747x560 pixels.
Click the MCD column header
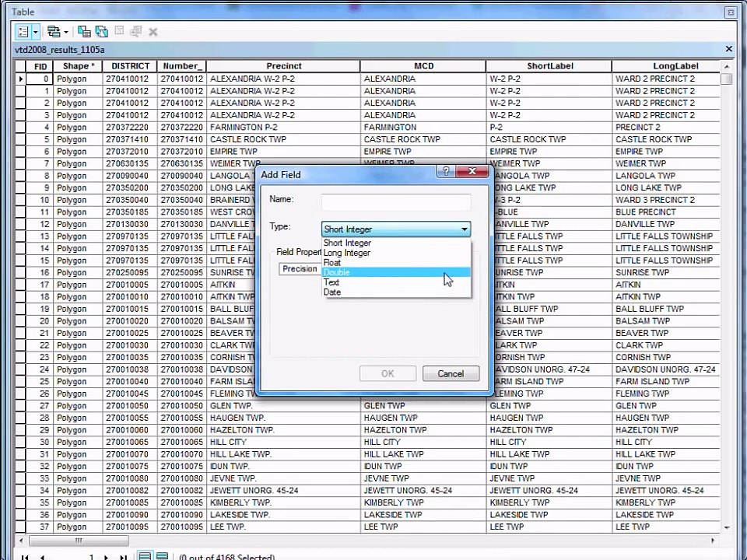click(423, 66)
